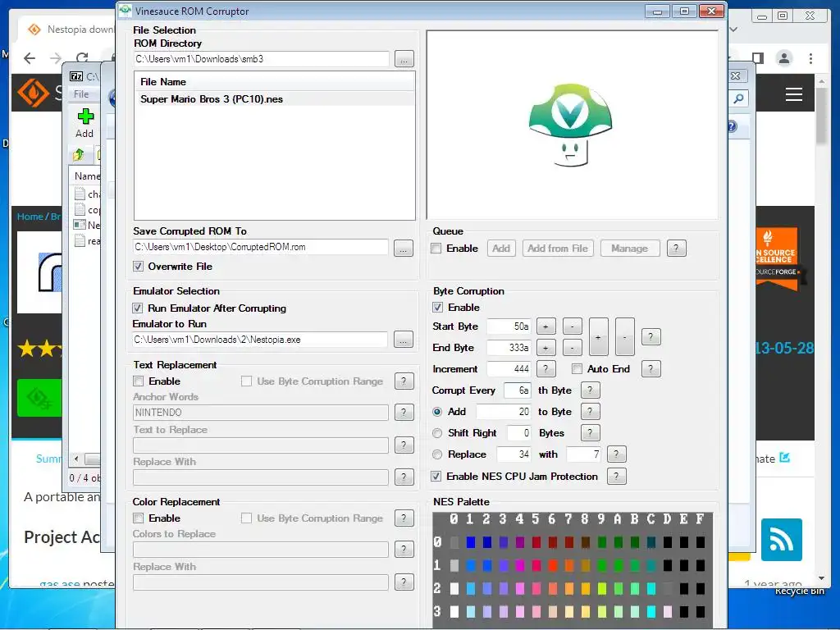The image size is (840, 630).
Task: Select Super Mario Bros 3 (PC10).nes file
Action: [x=274, y=98]
